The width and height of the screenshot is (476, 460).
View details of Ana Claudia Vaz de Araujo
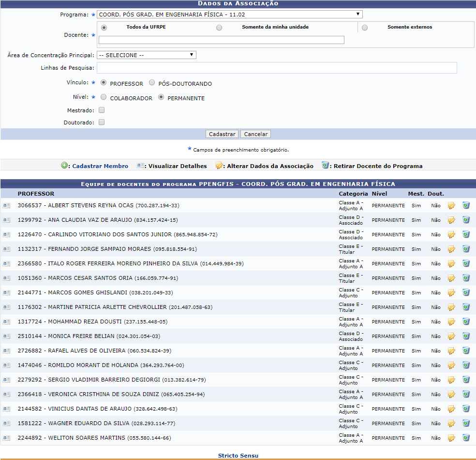click(x=6, y=220)
